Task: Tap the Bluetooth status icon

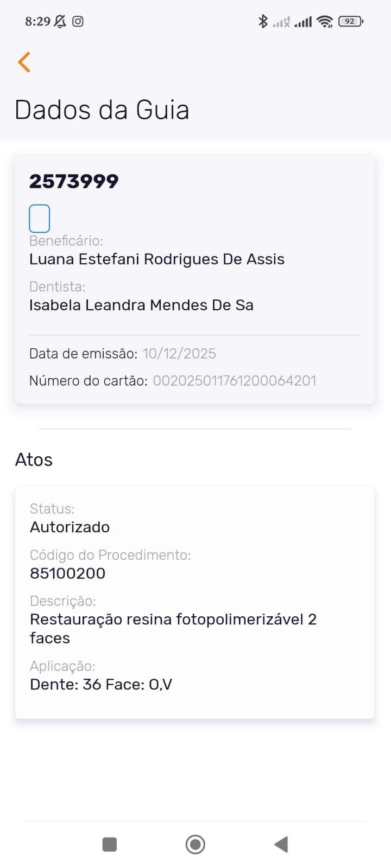Action: point(263,22)
